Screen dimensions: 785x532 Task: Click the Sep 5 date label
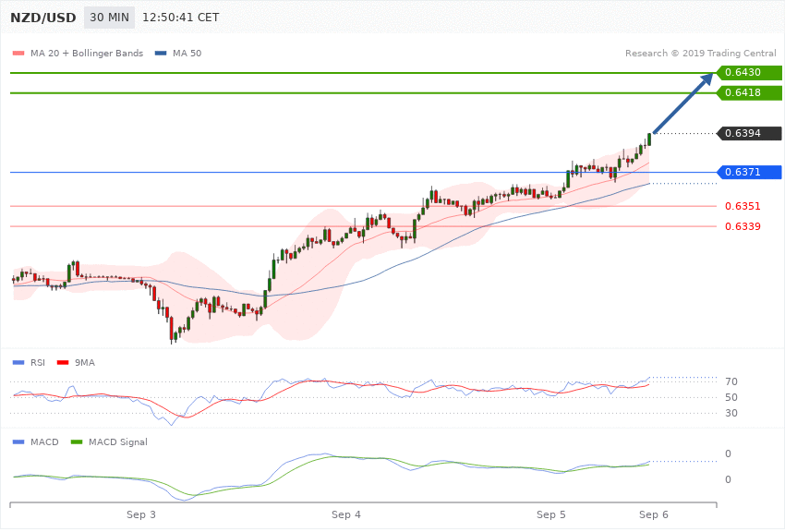(550, 514)
